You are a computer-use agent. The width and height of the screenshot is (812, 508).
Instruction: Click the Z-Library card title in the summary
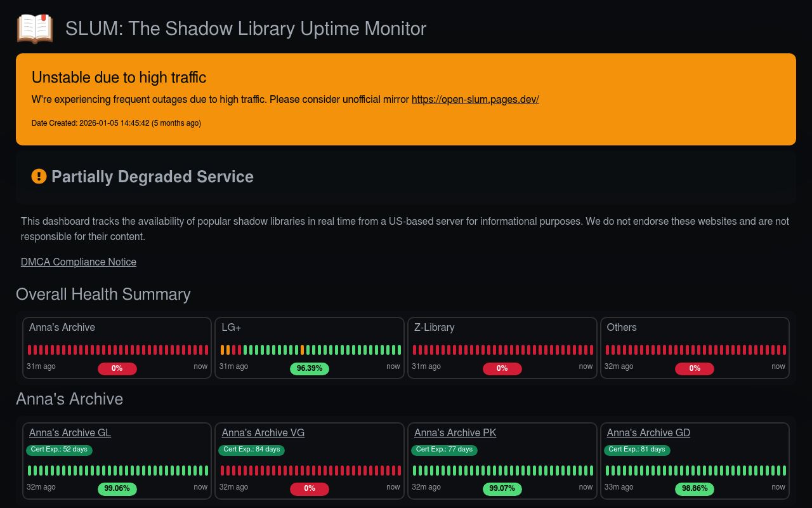tap(435, 327)
